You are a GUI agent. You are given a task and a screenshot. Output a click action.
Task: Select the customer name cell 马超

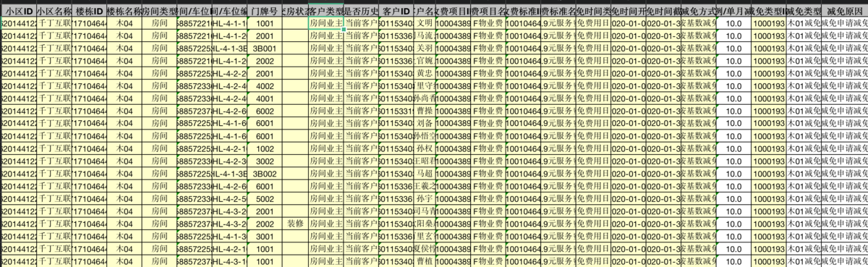point(425,174)
